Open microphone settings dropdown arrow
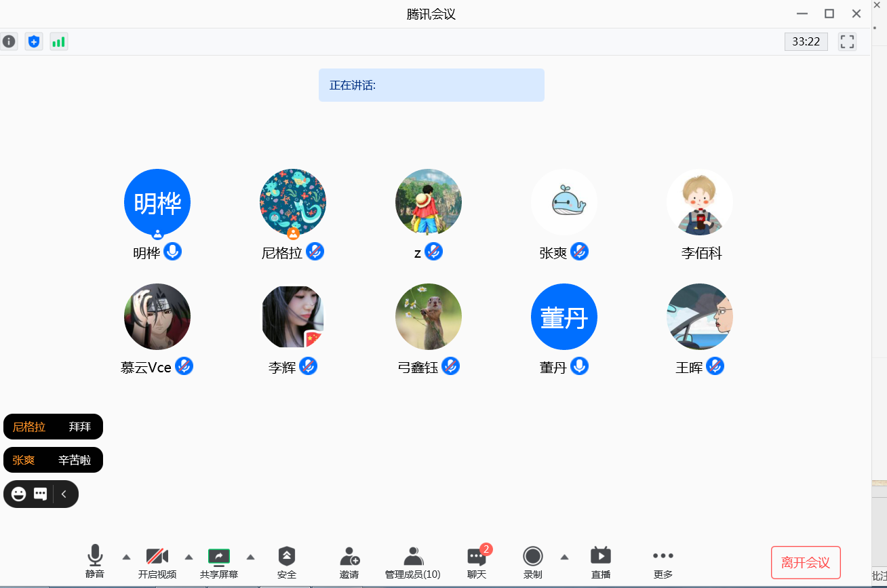 pyautogui.click(x=126, y=557)
